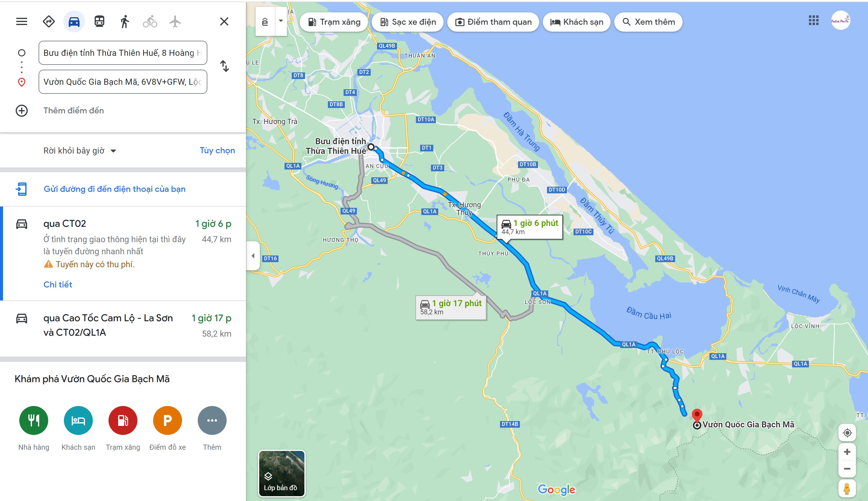Select the Trạm xăng filter chip
The image size is (868, 501).
coord(334,22)
